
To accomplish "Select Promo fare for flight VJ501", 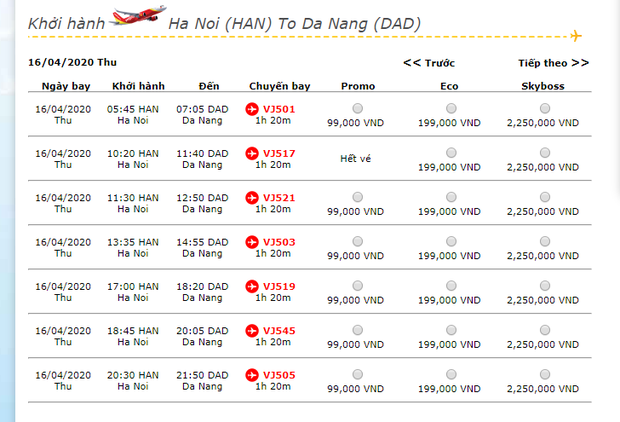I will (358, 108).
